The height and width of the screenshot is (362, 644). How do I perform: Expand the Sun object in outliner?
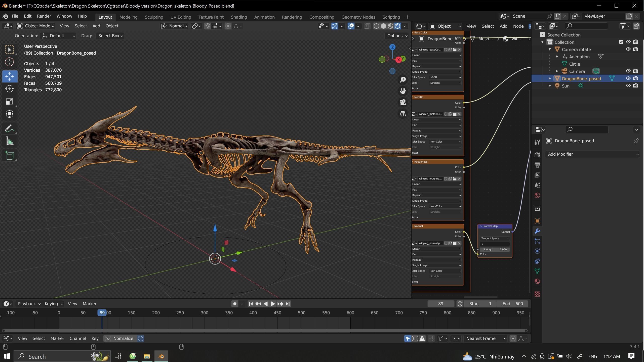pyautogui.click(x=550, y=86)
